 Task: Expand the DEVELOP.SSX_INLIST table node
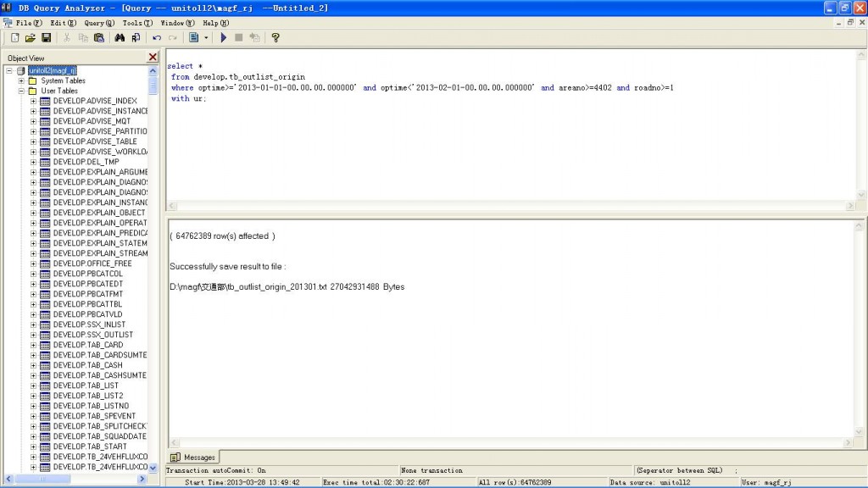tap(33, 324)
